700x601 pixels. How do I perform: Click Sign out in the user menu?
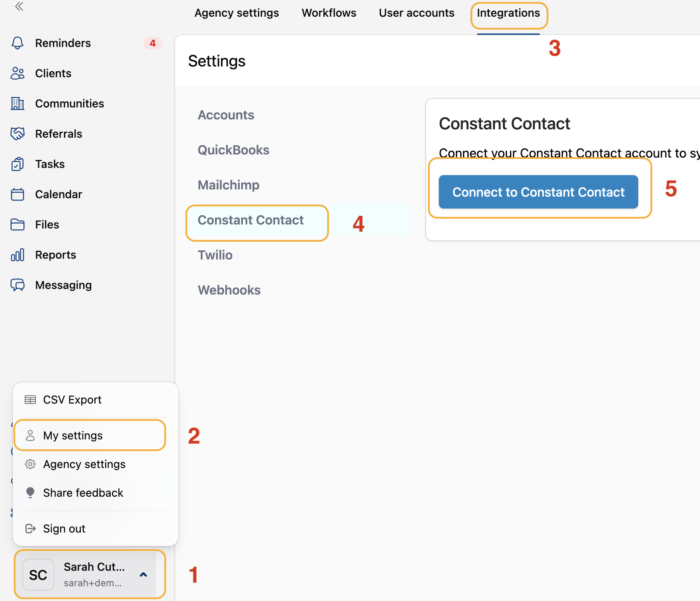(x=64, y=529)
